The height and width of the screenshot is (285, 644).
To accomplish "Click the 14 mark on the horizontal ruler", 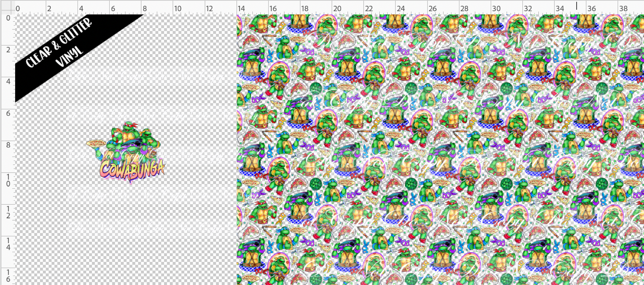I will (x=241, y=8).
